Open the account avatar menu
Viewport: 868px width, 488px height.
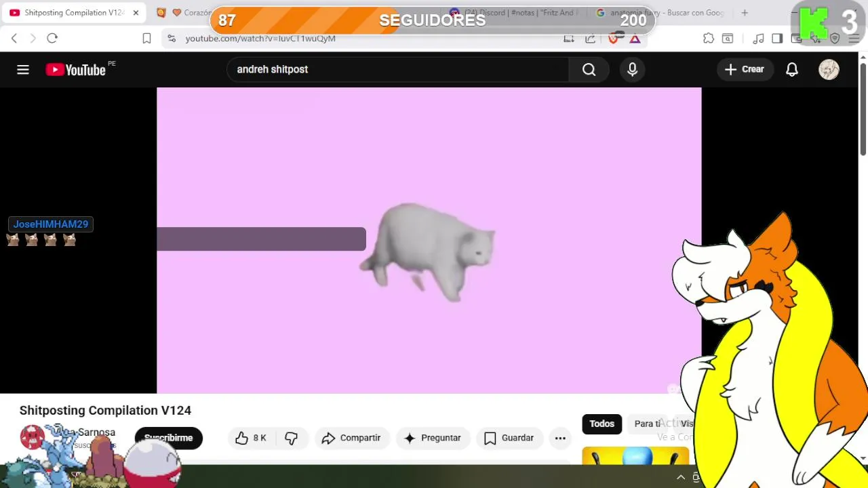pos(829,69)
